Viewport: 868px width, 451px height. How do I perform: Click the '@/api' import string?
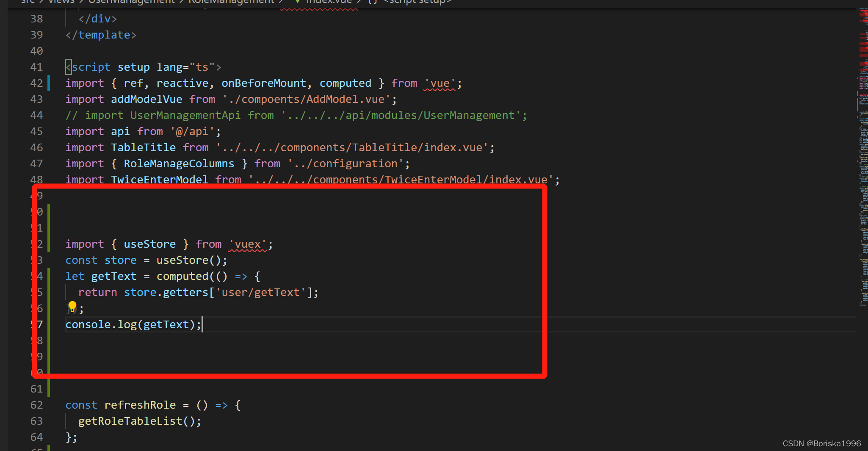(x=192, y=131)
